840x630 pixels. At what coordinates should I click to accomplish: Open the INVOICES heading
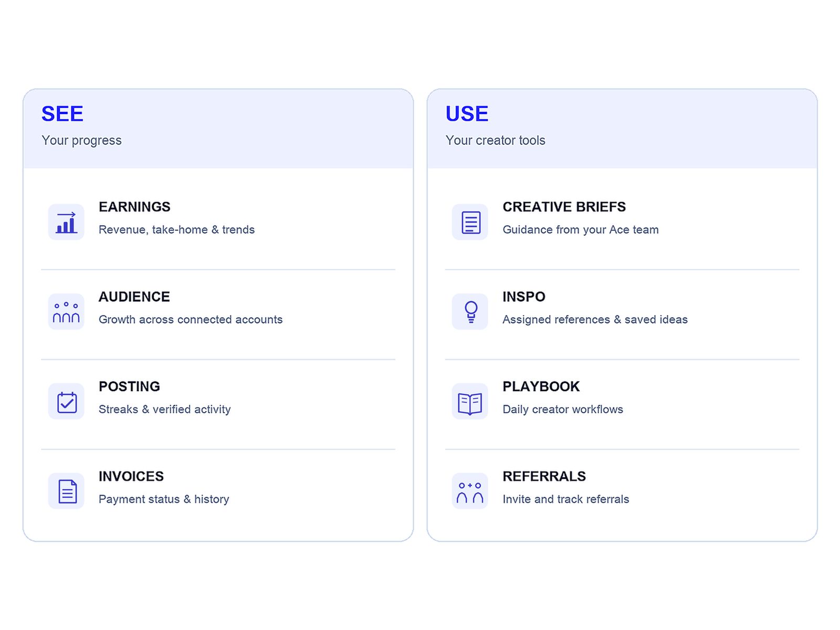pos(131,476)
